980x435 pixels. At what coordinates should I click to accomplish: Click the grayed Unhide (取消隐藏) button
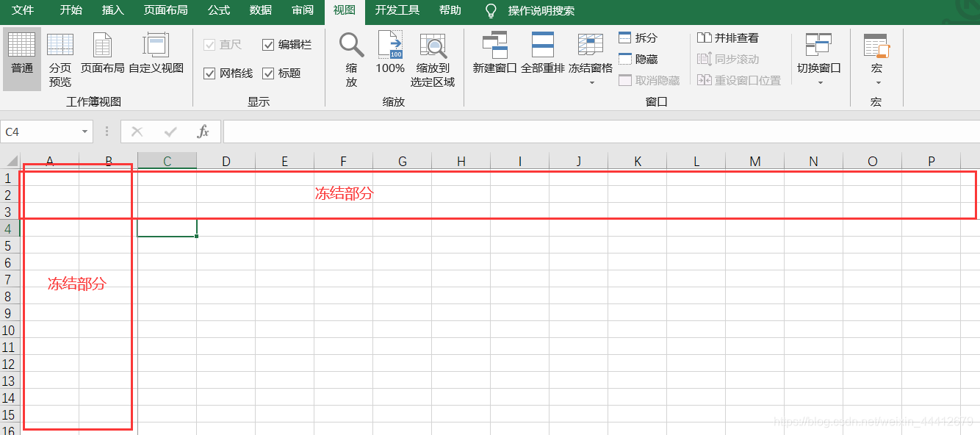(649, 80)
